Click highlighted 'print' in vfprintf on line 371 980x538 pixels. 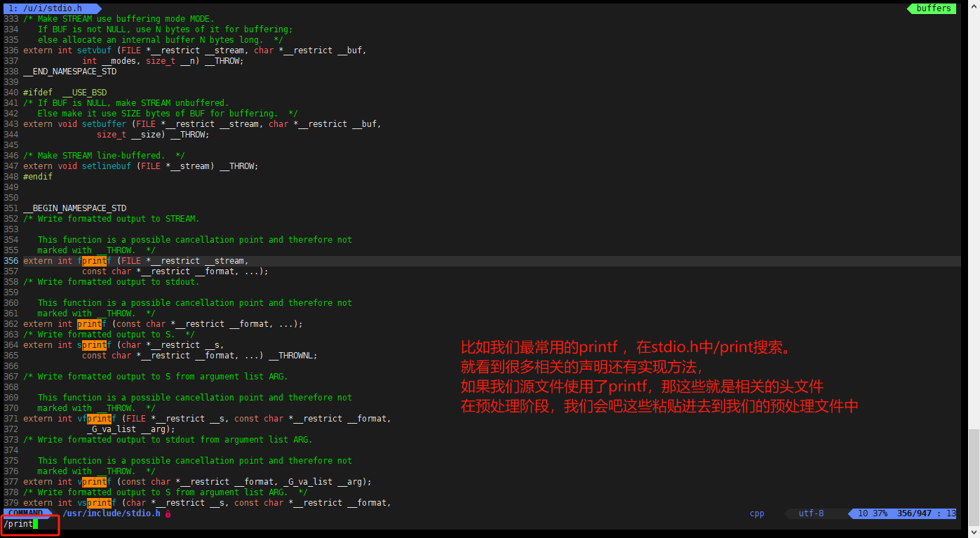99,419
